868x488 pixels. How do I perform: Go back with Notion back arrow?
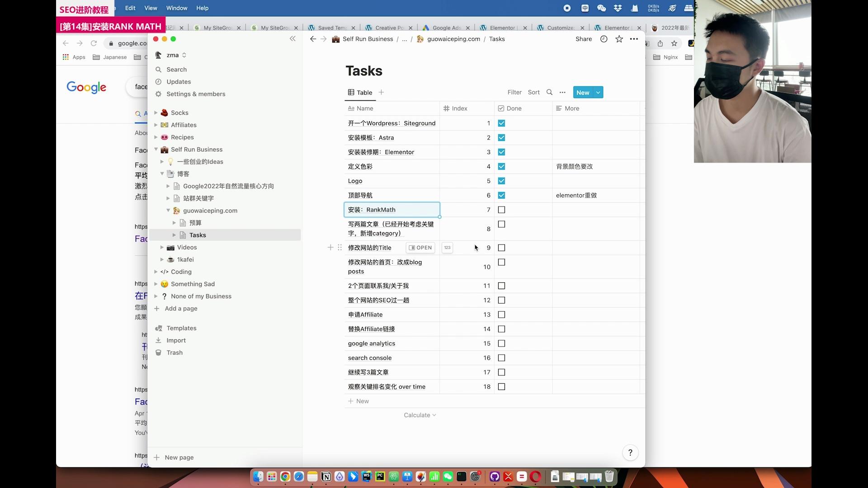tap(313, 39)
